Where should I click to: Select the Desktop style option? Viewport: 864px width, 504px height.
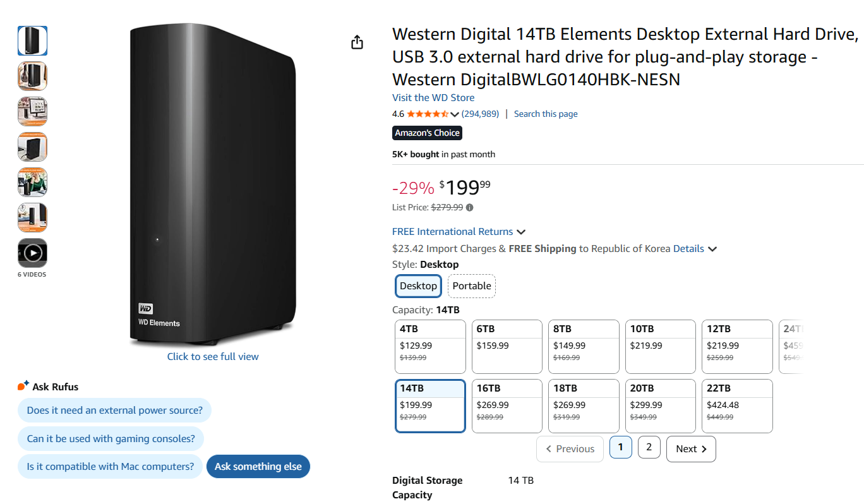[x=418, y=285]
